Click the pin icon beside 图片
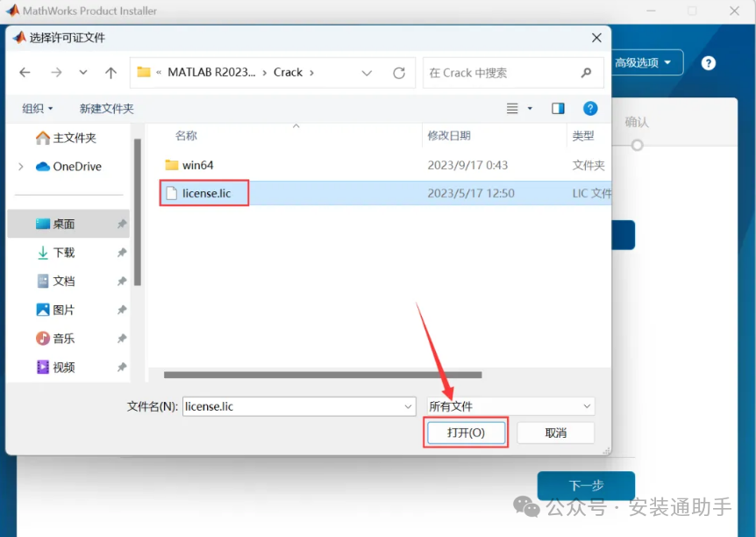The image size is (756, 537). point(122,310)
